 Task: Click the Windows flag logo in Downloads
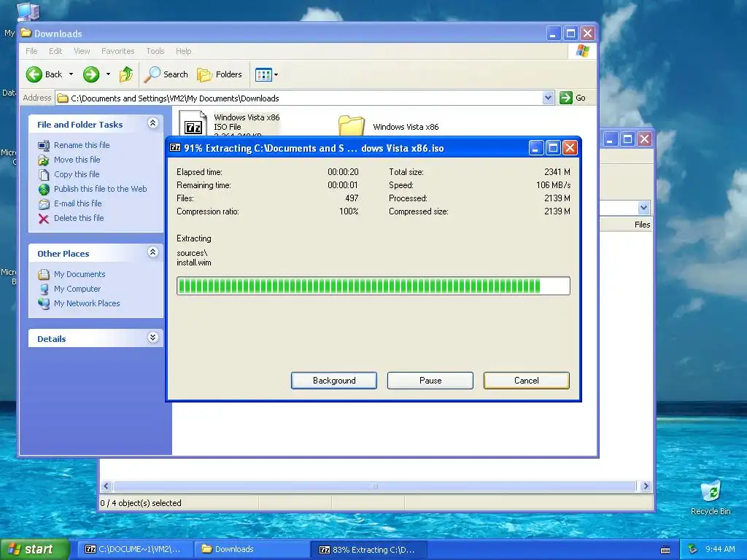pyautogui.click(x=582, y=51)
